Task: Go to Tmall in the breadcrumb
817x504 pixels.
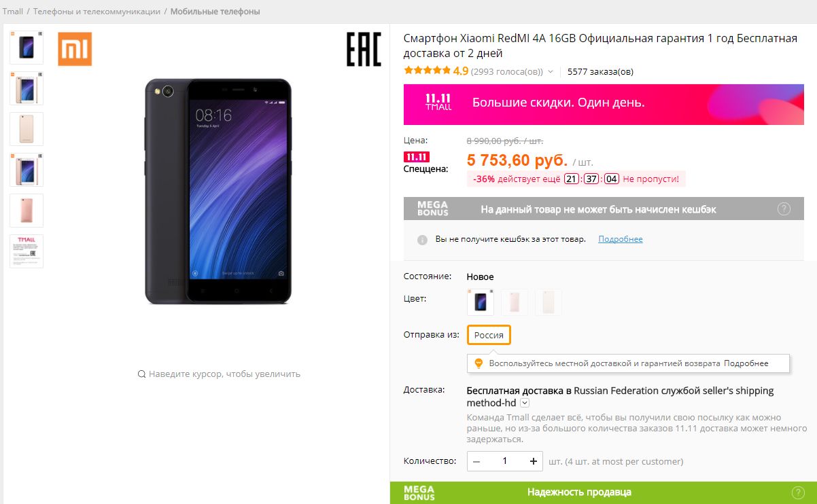Action: (x=12, y=12)
